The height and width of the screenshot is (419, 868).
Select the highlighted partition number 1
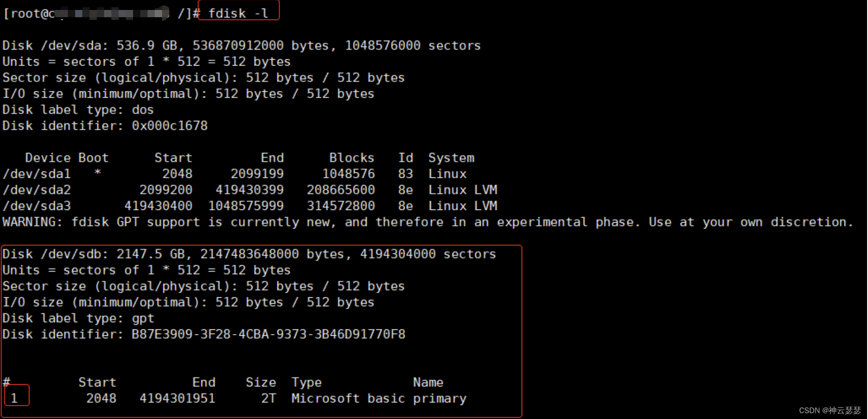click(x=15, y=397)
